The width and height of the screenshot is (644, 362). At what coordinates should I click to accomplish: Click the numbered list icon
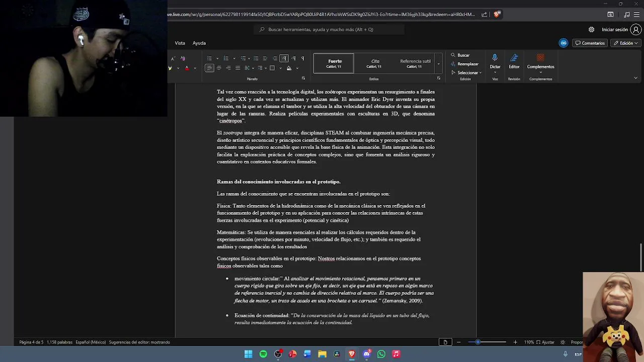(x=226, y=58)
